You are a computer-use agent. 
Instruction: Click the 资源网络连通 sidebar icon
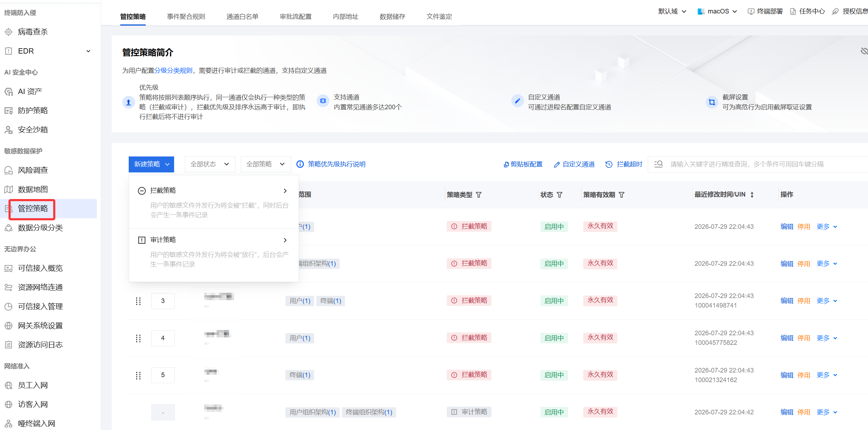tap(9, 287)
